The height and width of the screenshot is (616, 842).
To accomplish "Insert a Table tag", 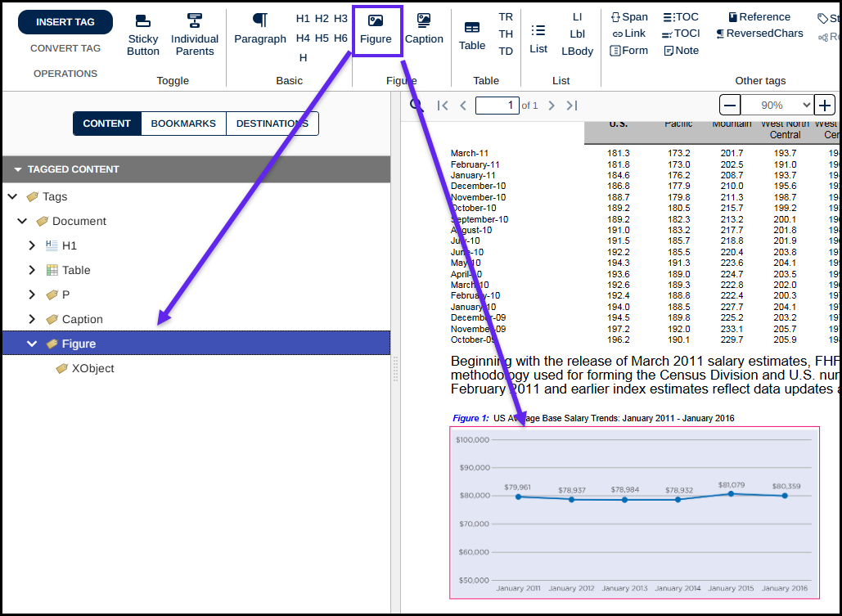I will point(472,37).
